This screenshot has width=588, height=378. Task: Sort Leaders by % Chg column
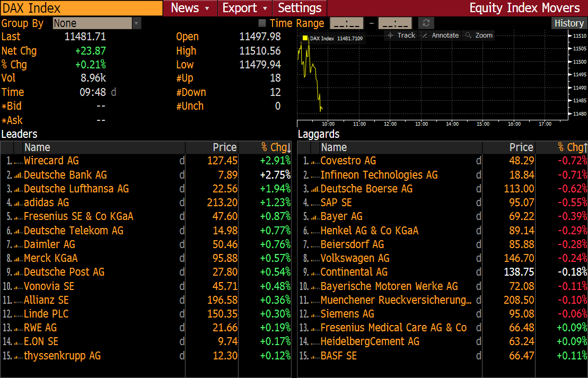[x=265, y=147]
